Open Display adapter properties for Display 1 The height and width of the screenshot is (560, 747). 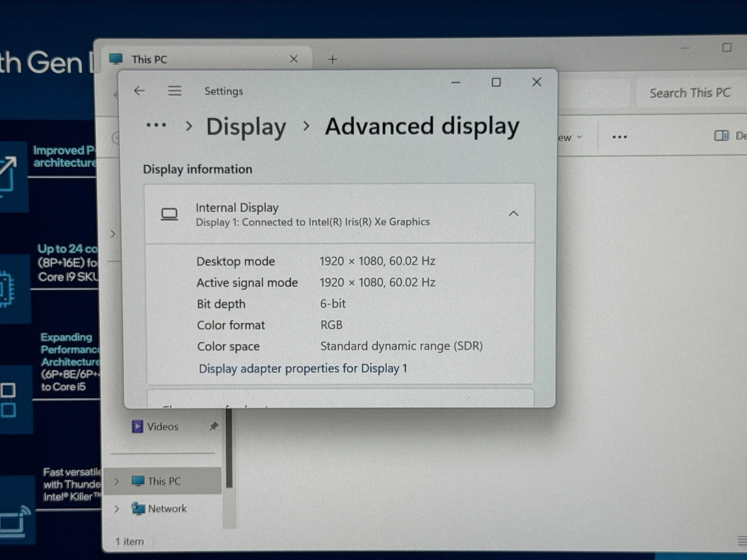pos(303,368)
